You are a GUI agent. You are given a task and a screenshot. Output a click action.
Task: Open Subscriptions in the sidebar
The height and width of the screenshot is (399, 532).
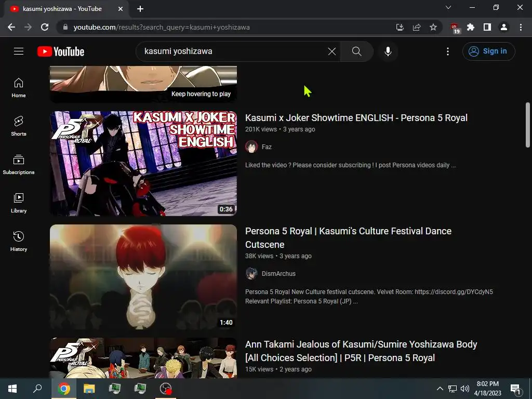19,165
